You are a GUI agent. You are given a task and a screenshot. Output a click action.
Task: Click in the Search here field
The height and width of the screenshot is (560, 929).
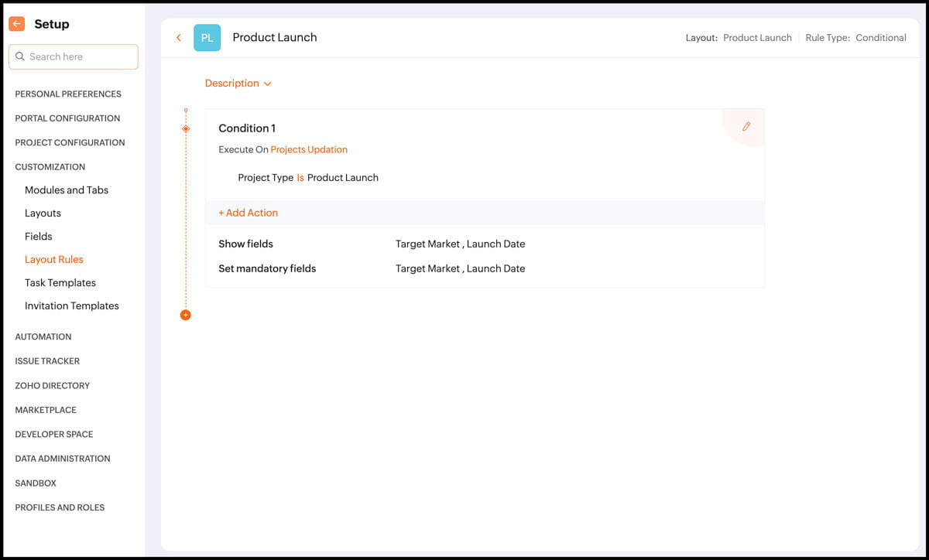[74, 56]
